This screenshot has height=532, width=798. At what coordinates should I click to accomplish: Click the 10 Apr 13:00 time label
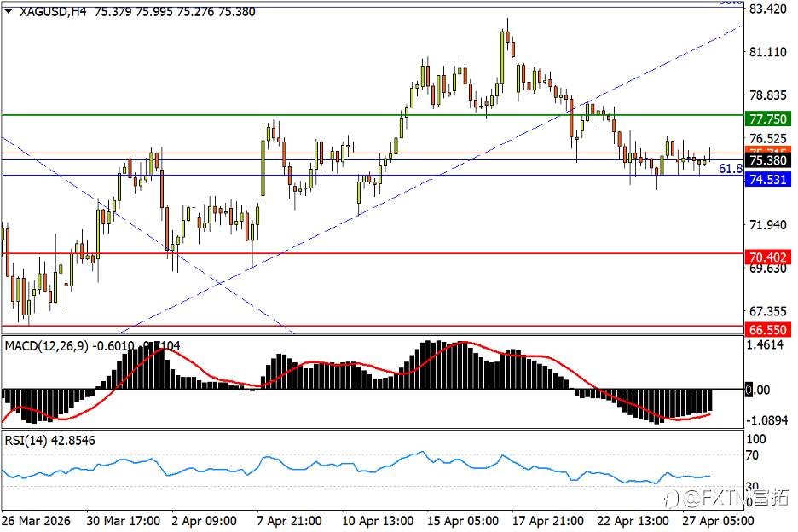(x=378, y=521)
